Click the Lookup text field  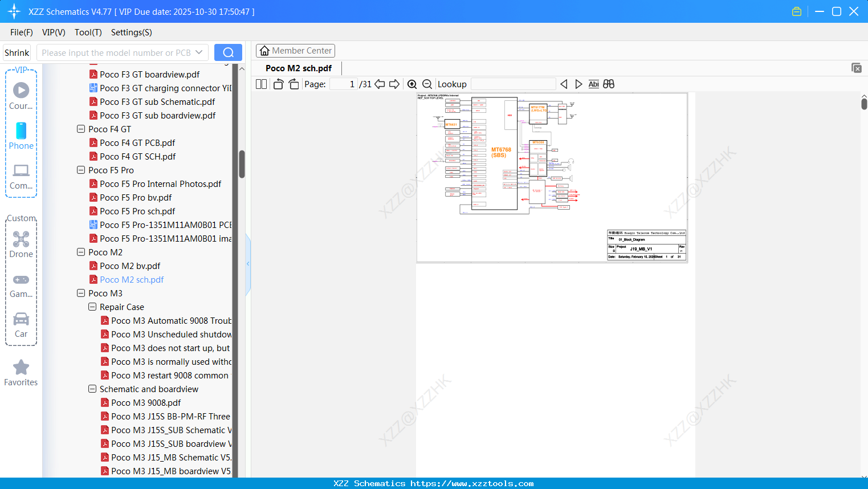click(x=513, y=84)
